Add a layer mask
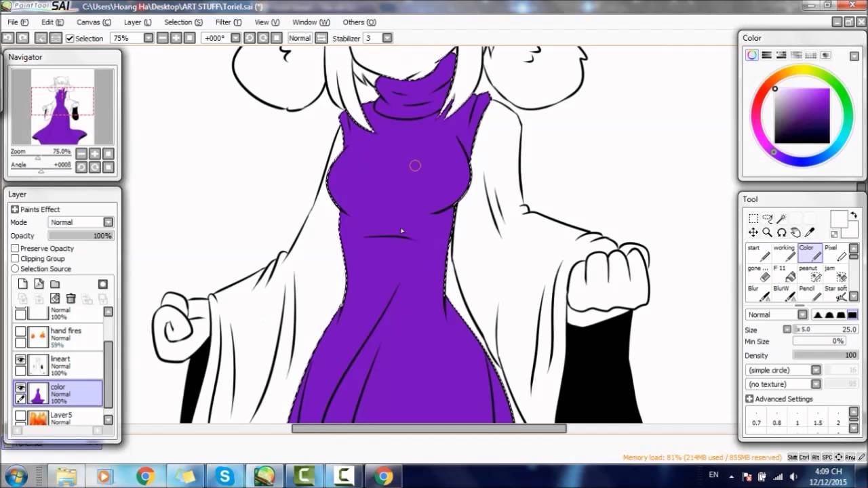 coord(103,284)
